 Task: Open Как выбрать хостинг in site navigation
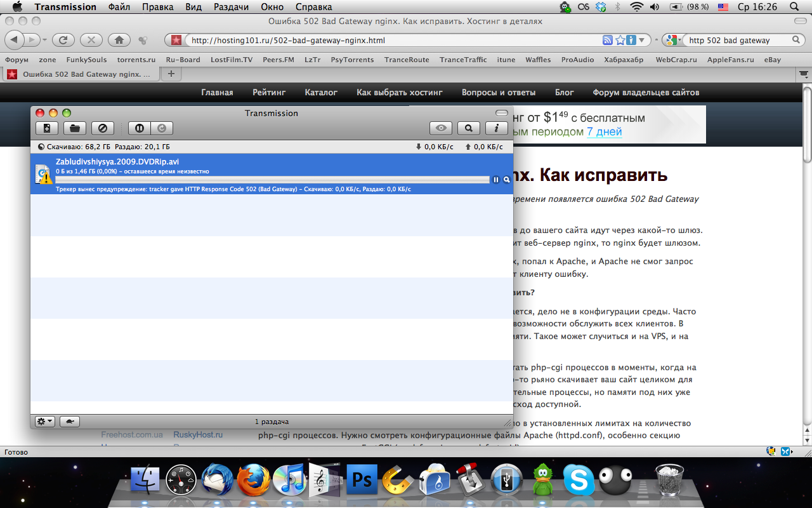(x=400, y=92)
